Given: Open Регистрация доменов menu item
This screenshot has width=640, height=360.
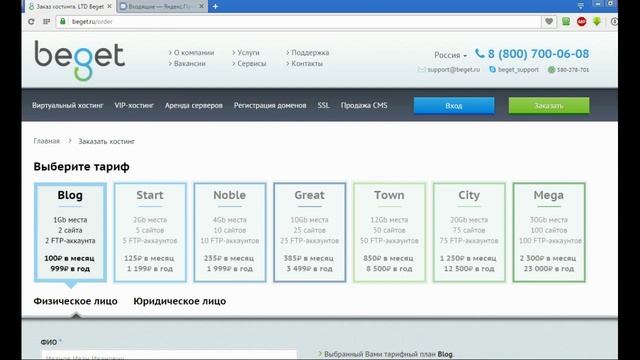Looking at the screenshot, I should pyautogui.click(x=270, y=105).
